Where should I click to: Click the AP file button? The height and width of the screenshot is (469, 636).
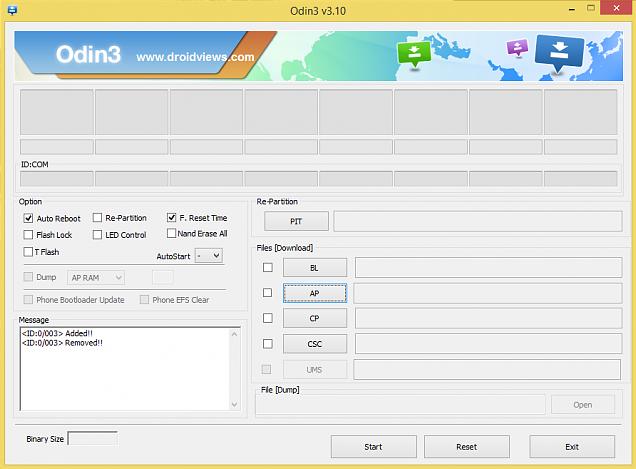point(315,293)
